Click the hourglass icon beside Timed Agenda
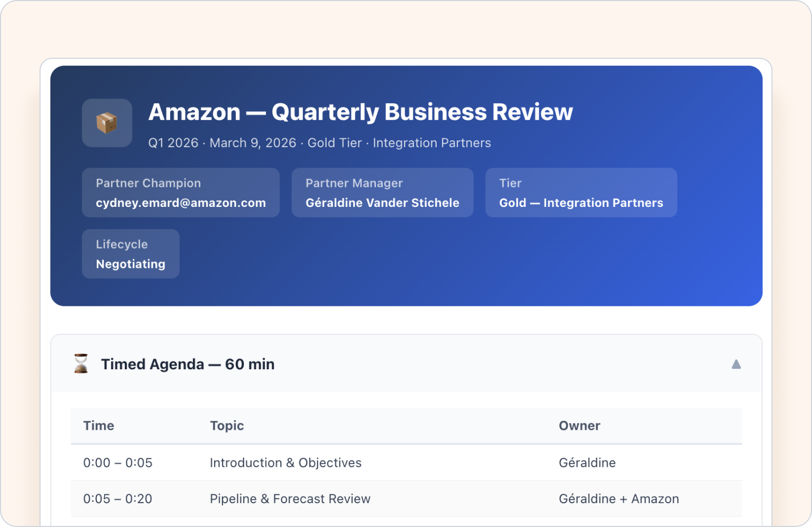This screenshot has height=527, width=812. pyautogui.click(x=80, y=364)
